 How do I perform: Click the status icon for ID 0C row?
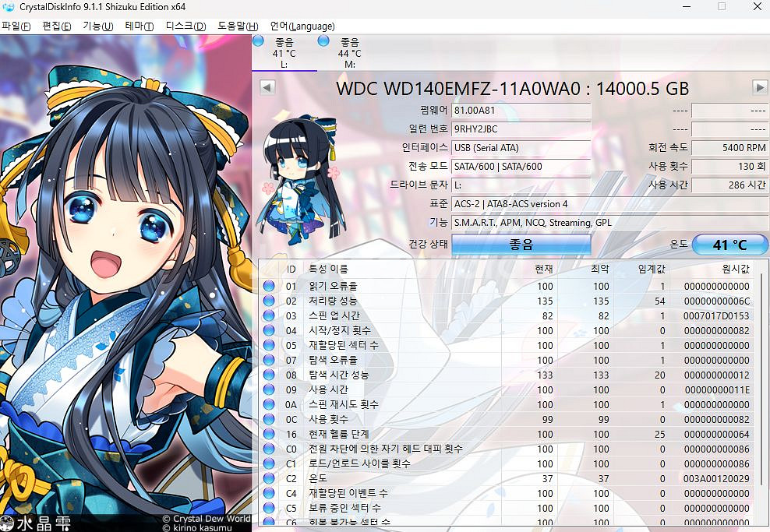pos(269,419)
